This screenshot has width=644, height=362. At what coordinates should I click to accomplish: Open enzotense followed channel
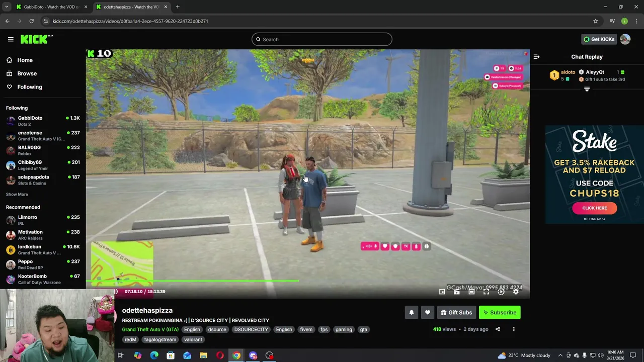tap(43, 136)
